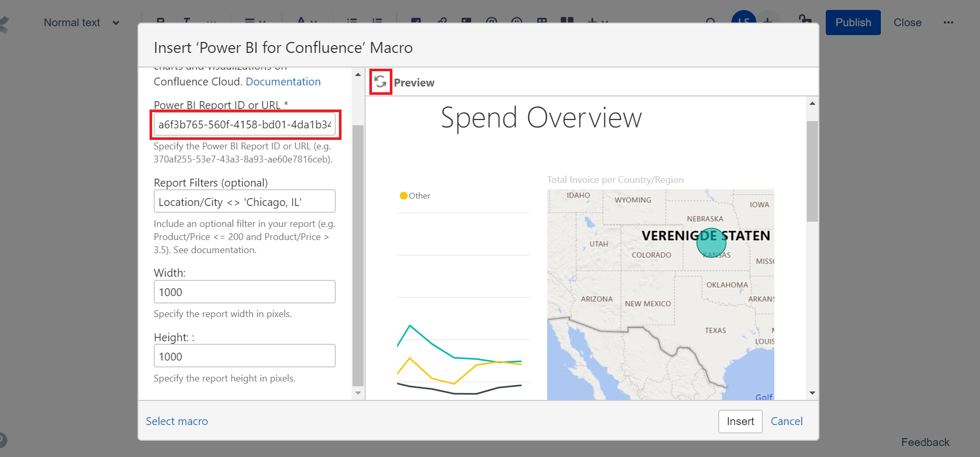Click the Report Filters input field
Image resolution: width=980 pixels, height=457 pixels.
click(x=244, y=201)
